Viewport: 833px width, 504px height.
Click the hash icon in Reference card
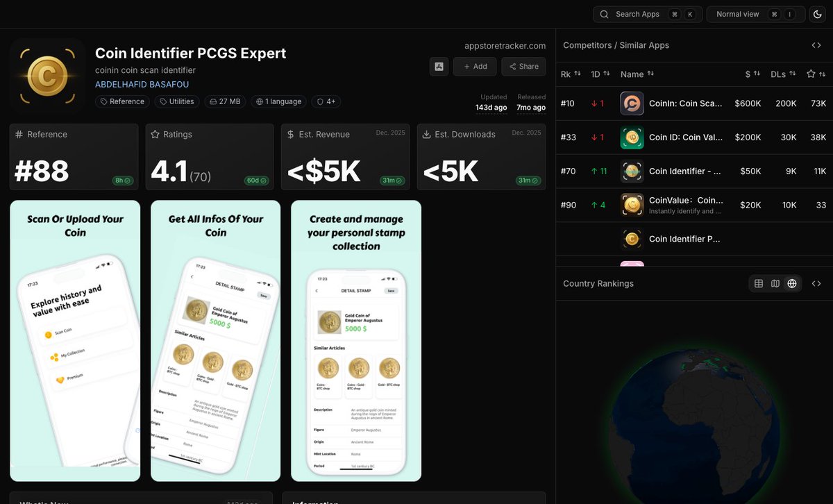coord(19,135)
